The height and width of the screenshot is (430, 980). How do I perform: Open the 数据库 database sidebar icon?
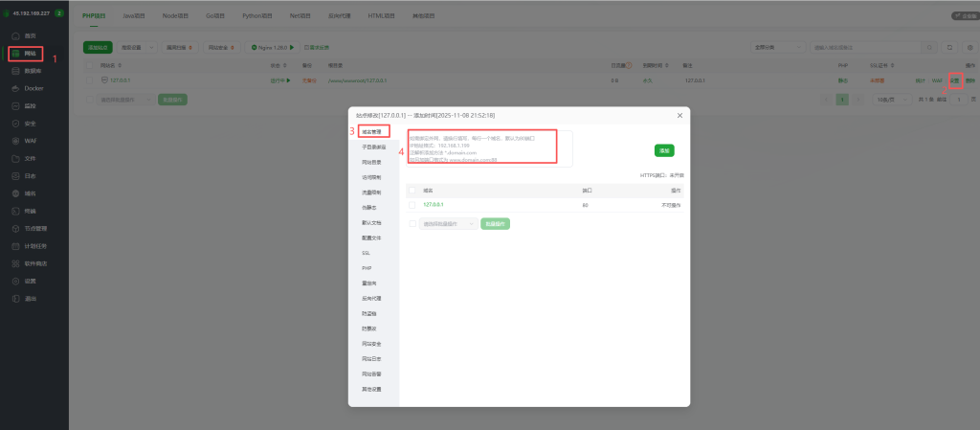[x=16, y=71]
